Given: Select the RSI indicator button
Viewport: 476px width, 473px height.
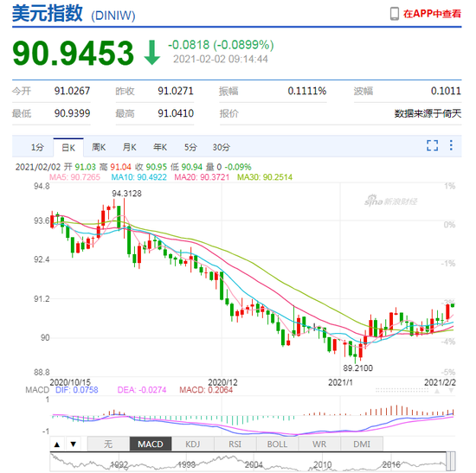Looking at the screenshot, I should point(235,444).
